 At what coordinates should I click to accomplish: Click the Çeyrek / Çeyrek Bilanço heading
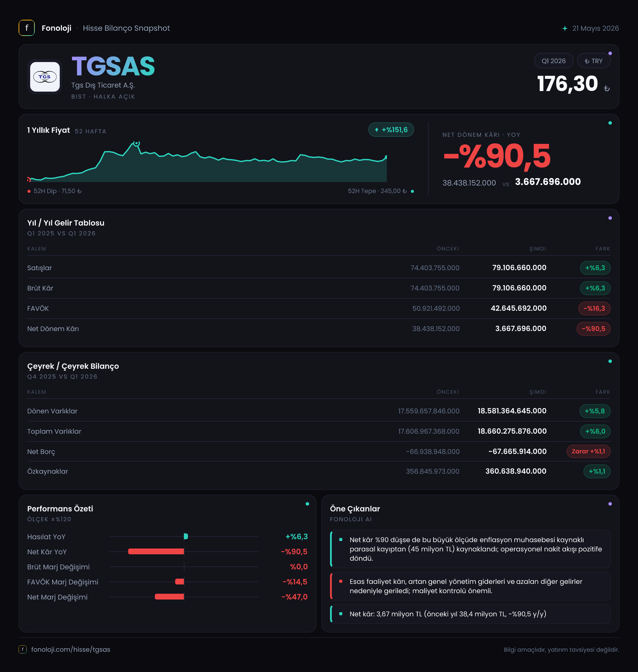tap(73, 366)
